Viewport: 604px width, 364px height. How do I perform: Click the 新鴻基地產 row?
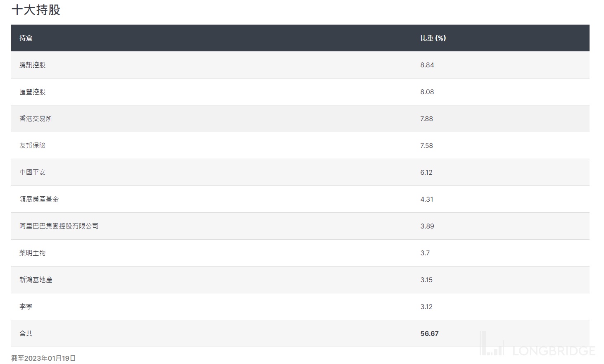click(x=36, y=280)
